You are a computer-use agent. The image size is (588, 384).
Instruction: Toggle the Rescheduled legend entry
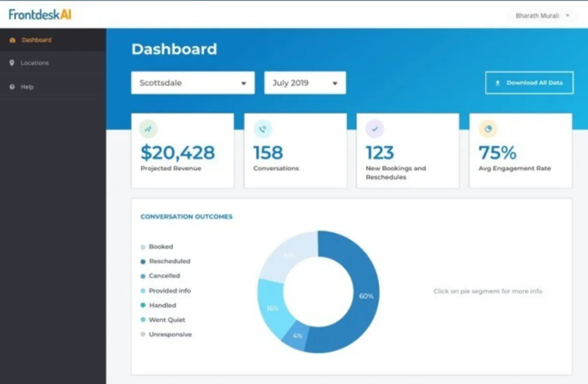166,262
